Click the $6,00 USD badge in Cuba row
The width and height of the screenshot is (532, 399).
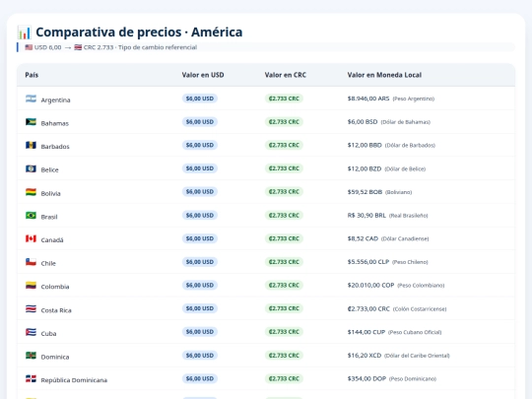tap(200, 332)
